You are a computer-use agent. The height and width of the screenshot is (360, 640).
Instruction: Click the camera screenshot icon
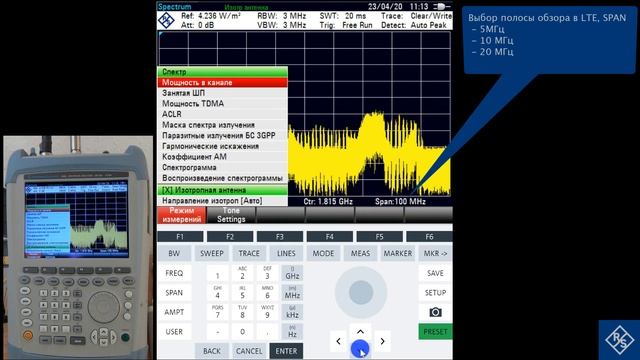435,312
